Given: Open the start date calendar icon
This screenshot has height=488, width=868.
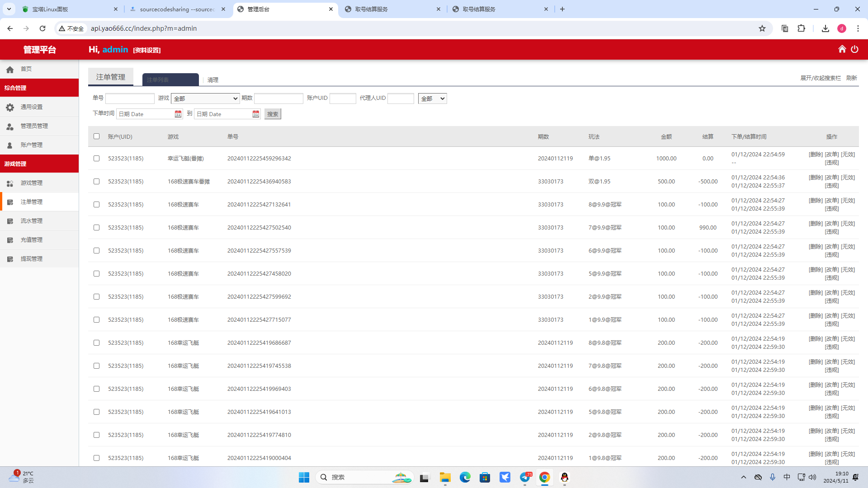Looking at the screenshot, I should pos(178,114).
